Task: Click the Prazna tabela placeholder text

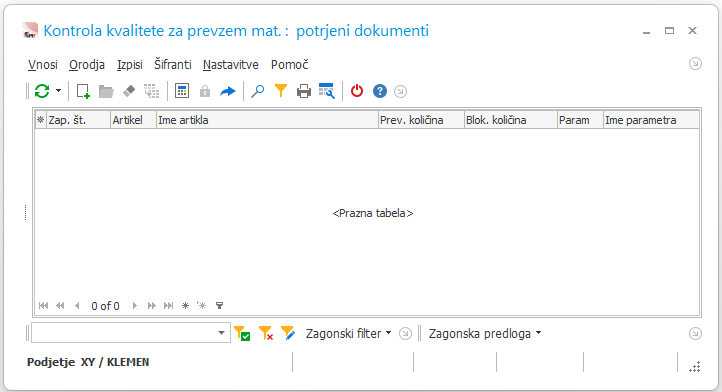Action: [373, 213]
